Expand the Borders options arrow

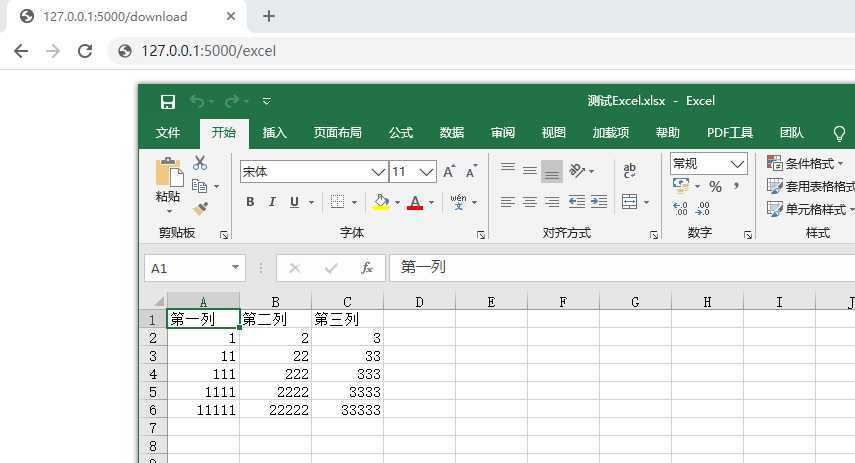coord(354,202)
